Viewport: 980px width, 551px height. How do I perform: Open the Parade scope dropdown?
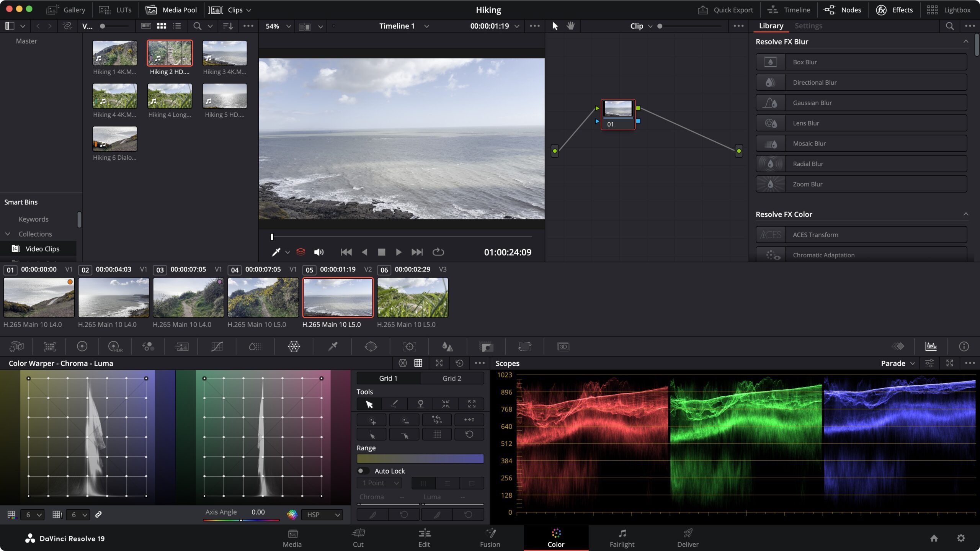[x=898, y=363]
